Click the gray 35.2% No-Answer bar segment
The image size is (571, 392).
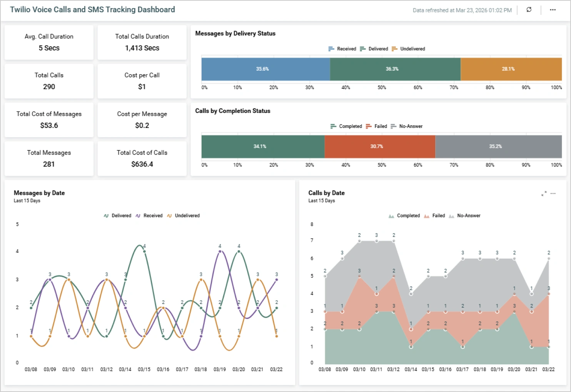498,146
